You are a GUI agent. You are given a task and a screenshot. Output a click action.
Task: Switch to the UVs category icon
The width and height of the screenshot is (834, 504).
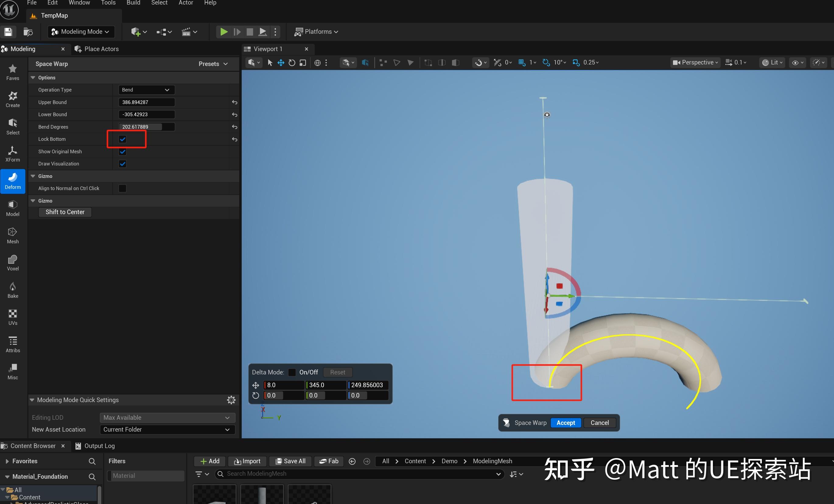click(x=12, y=317)
